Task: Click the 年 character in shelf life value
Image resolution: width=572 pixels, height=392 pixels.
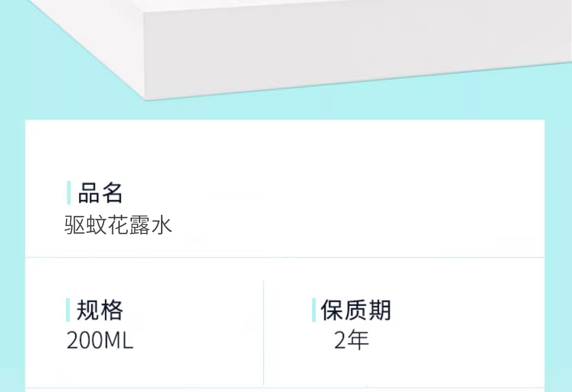Action: point(359,341)
